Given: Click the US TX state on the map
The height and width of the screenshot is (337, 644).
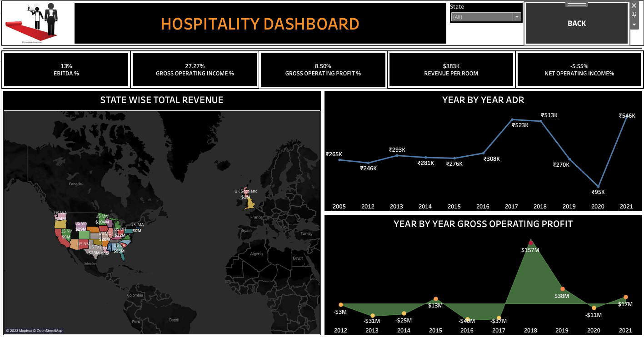Looking at the screenshot, I should [x=95, y=251].
